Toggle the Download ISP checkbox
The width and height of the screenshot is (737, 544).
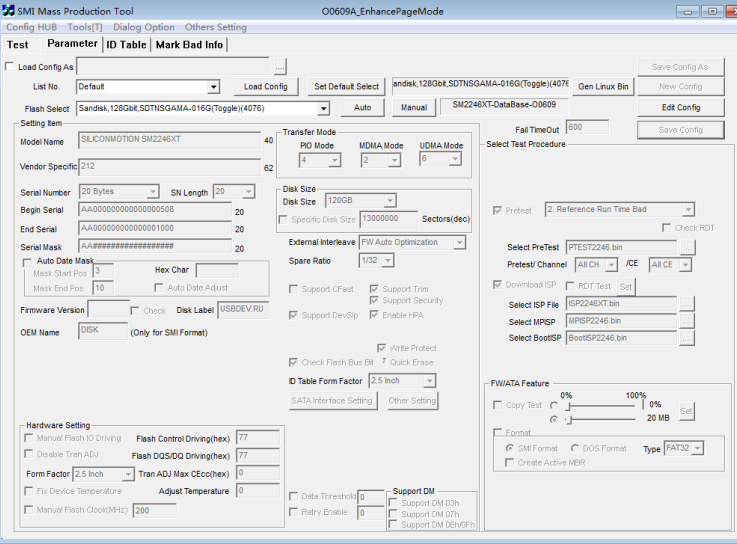[x=497, y=284]
